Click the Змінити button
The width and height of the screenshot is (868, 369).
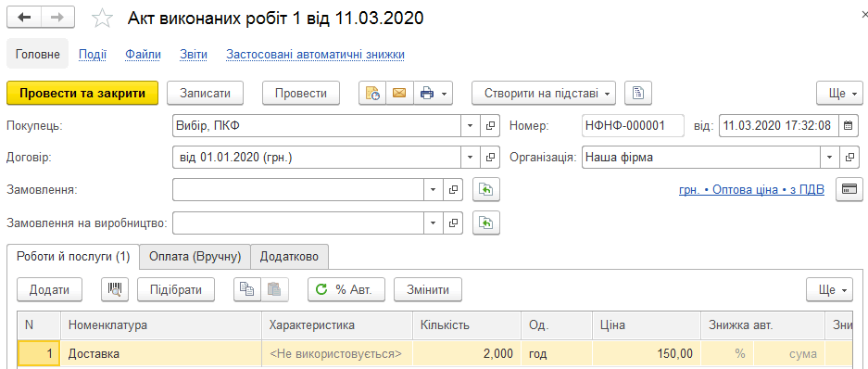[428, 289]
